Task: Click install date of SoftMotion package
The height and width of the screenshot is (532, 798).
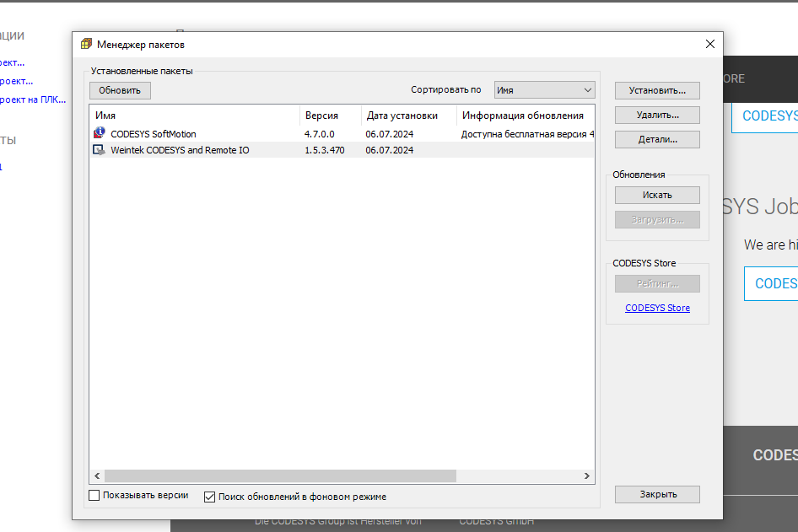Action: coord(390,134)
